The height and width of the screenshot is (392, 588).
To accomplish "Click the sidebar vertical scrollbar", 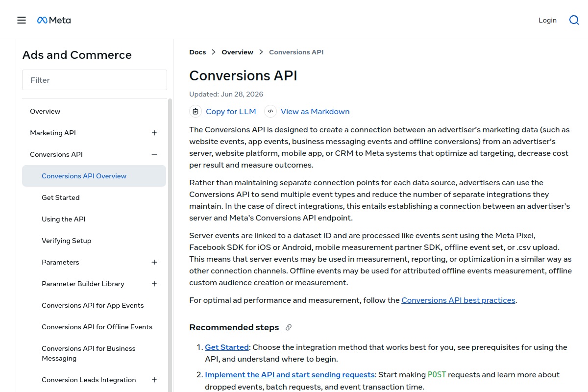I will click(170, 245).
